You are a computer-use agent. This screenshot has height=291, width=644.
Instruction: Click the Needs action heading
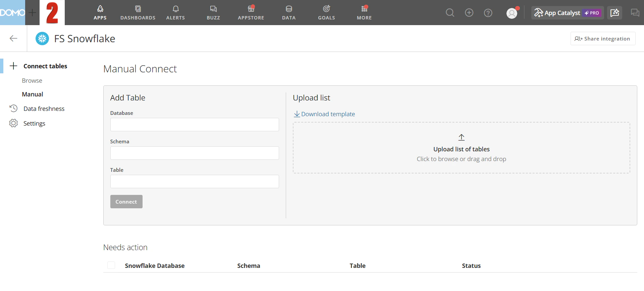(125, 247)
